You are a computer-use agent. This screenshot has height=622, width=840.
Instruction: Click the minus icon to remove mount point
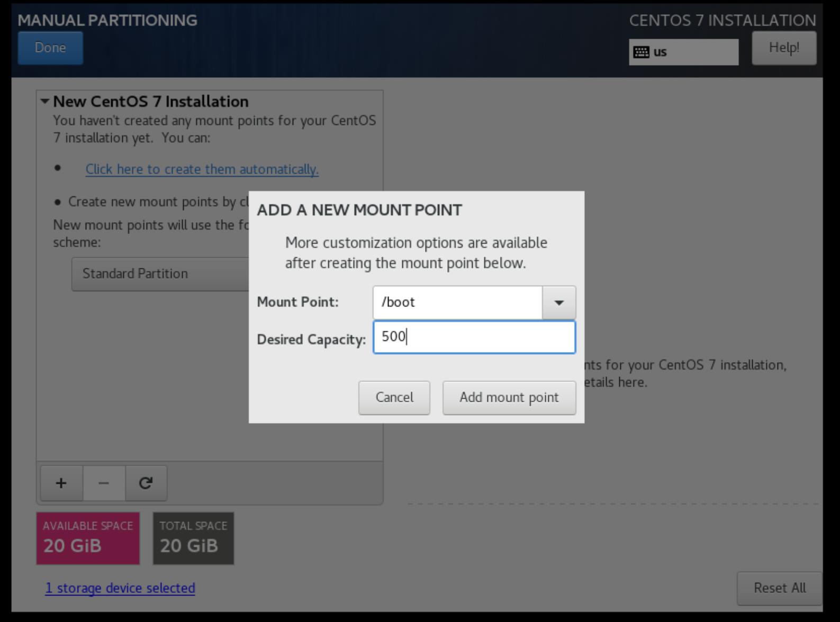(x=104, y=483)
